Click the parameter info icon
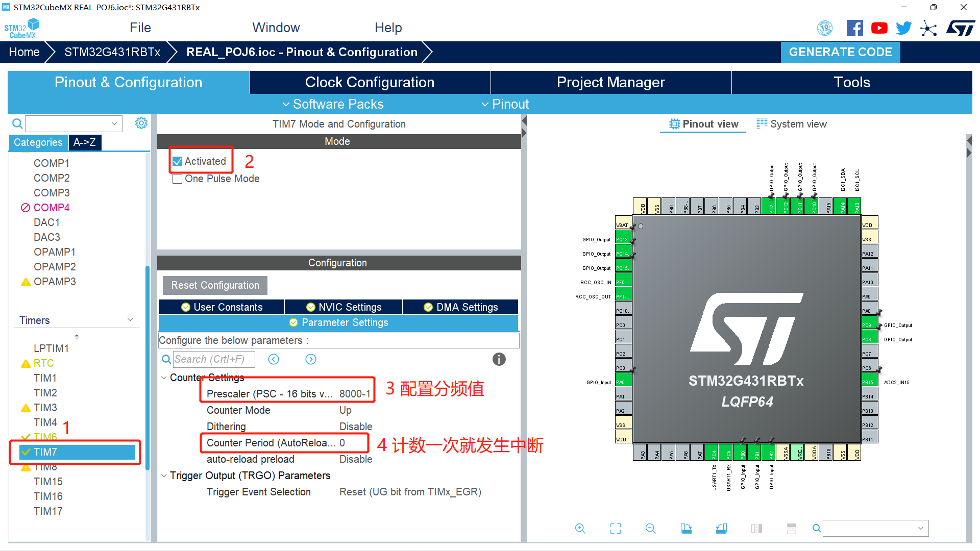This screenshot has width=980, height=551. point(499,359)
